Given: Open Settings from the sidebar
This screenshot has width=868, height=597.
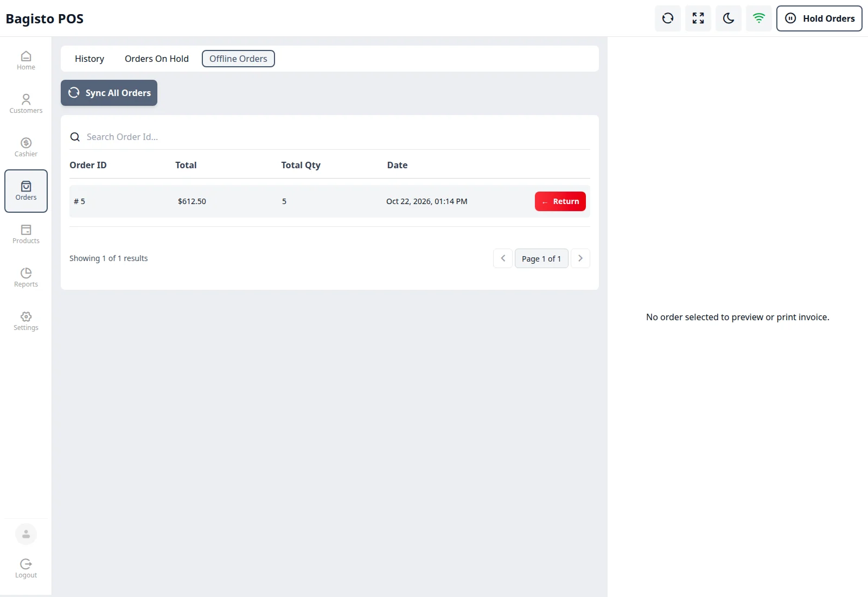Looking at the screenshot, I should 26,321.
